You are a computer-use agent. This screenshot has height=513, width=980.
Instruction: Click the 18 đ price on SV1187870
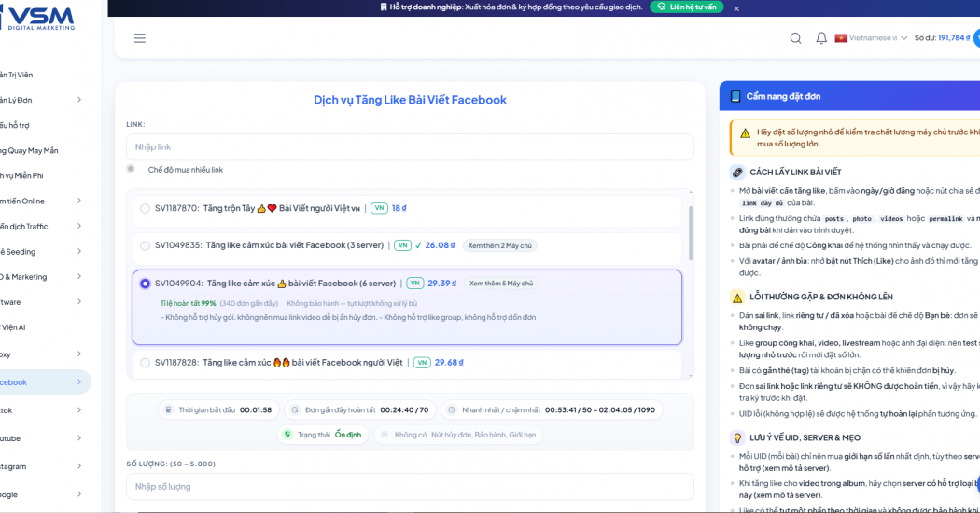399,208
